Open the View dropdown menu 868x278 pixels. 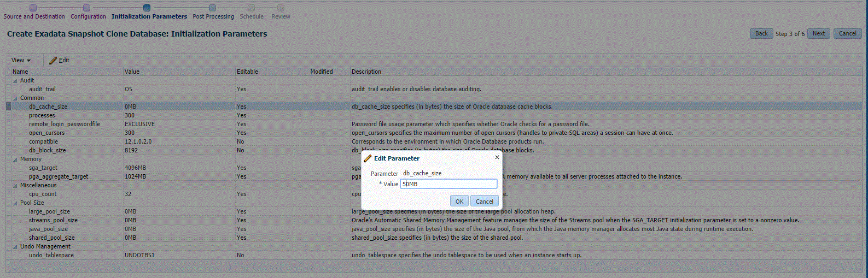tap(21, 60)
